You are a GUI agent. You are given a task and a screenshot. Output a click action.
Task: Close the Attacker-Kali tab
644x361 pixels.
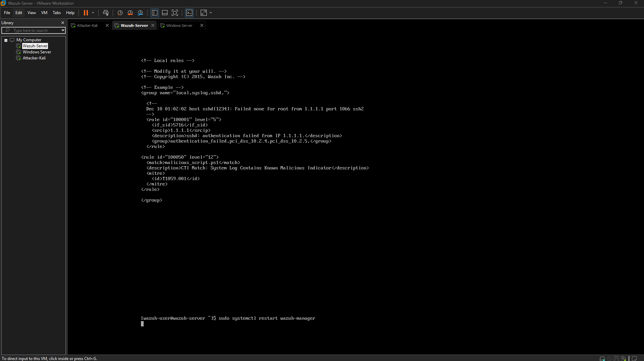click(107, 25)
